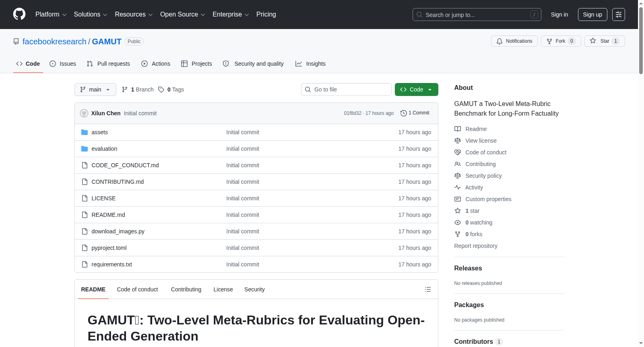Switch to Security and quality tab
644x347 pixels.
point(253,64)
